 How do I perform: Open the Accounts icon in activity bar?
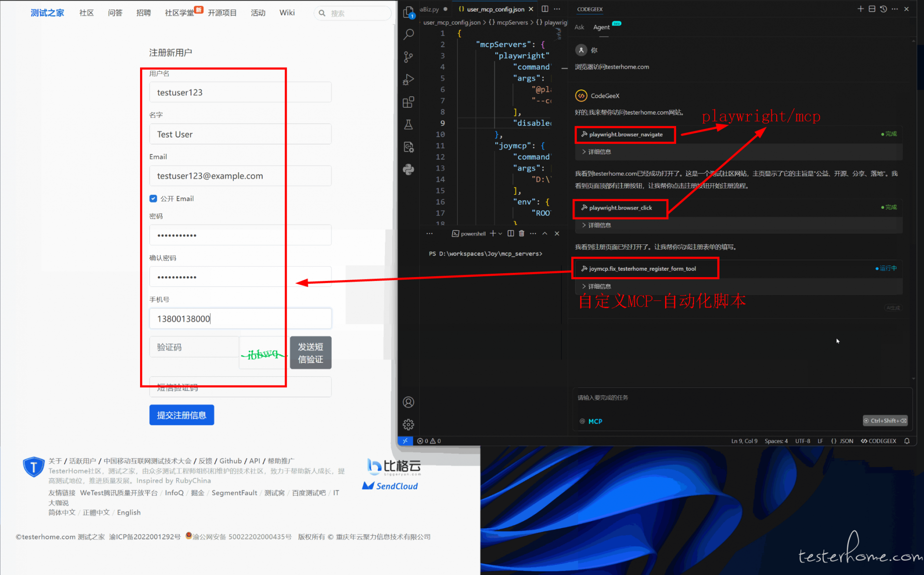click(409, 402)
